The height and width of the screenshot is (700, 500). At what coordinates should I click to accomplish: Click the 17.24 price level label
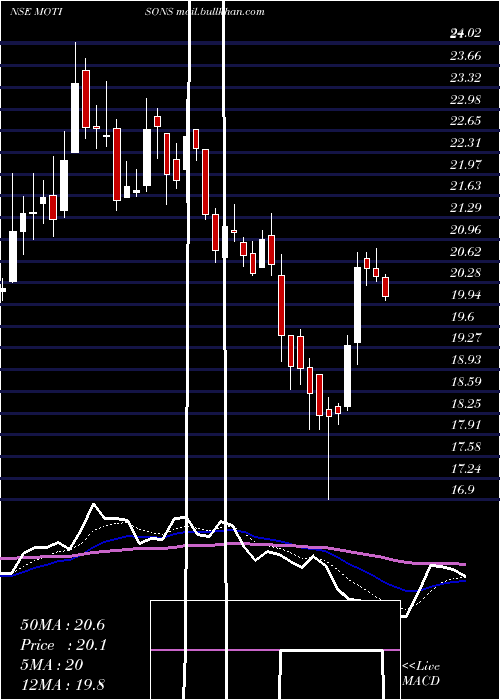click(x=466, y=469)
